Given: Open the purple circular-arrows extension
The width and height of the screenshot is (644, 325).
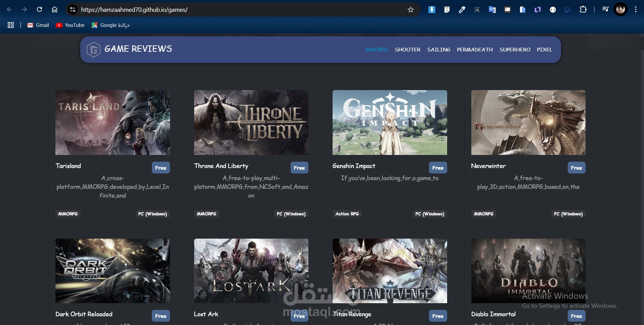Looking at the screenshot, I should [x=538, y=10].
